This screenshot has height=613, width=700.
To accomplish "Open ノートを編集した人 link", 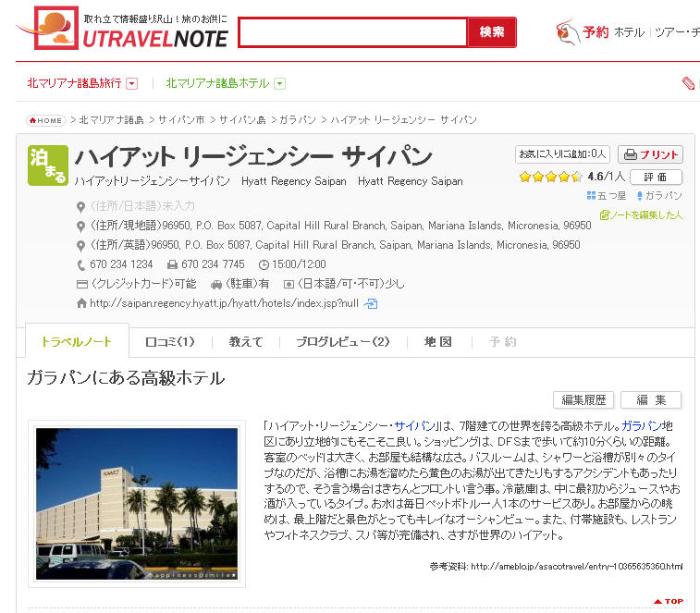I will [641, 215].
